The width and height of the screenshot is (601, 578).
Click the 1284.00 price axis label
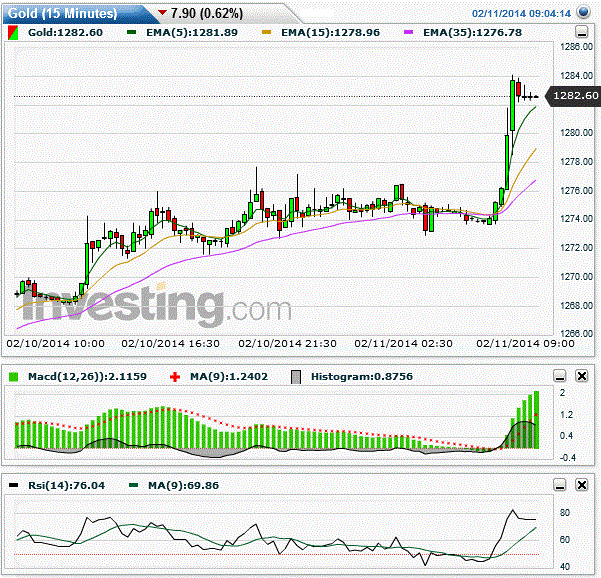576,76
